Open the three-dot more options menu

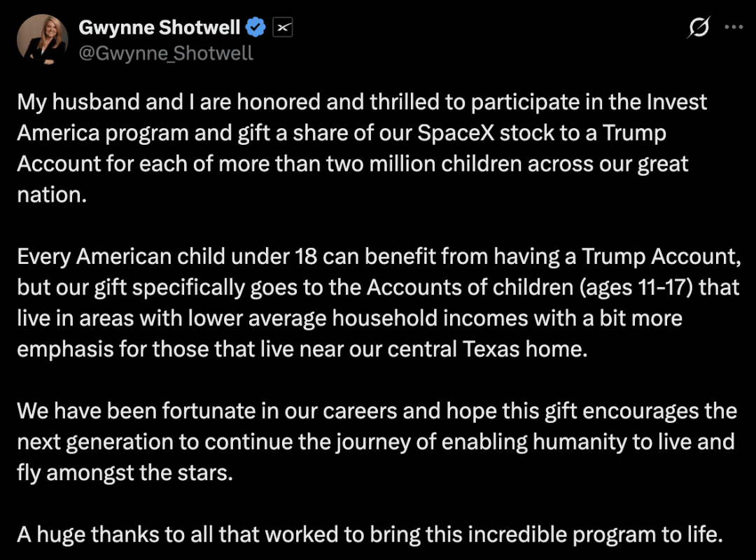click(x=734, y=27)
